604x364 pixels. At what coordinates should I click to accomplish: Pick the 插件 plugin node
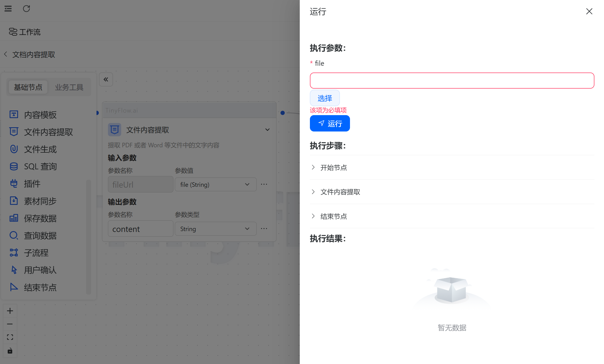(32, 184)
